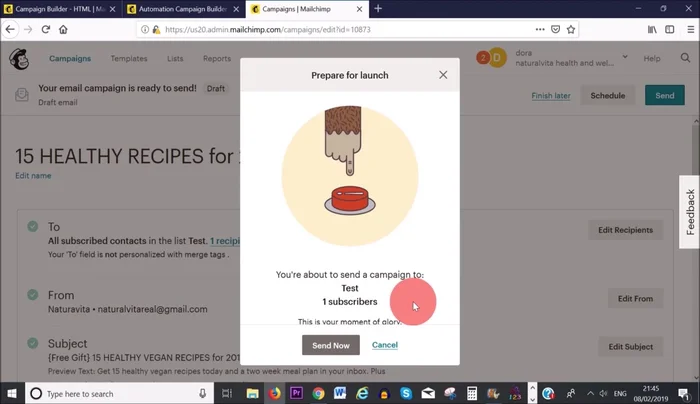Close the Prepare for launch dialog
The height and width of the screenshot is (404, 700).
[x=443, y=75]
